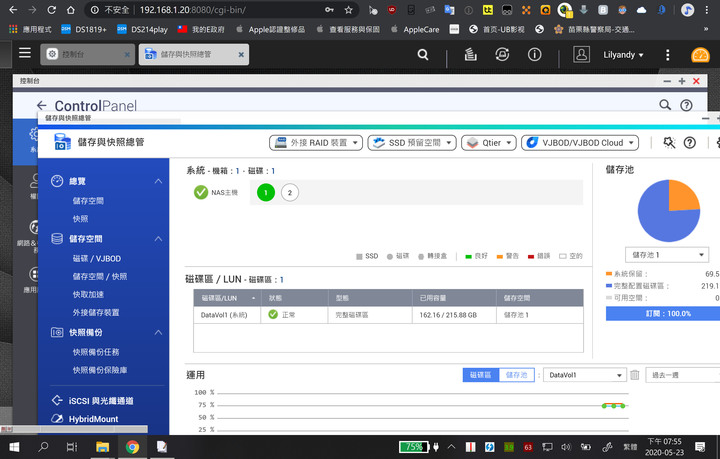Open the VJBOD/VJBOD Cloud dropdown

[580, 143]
